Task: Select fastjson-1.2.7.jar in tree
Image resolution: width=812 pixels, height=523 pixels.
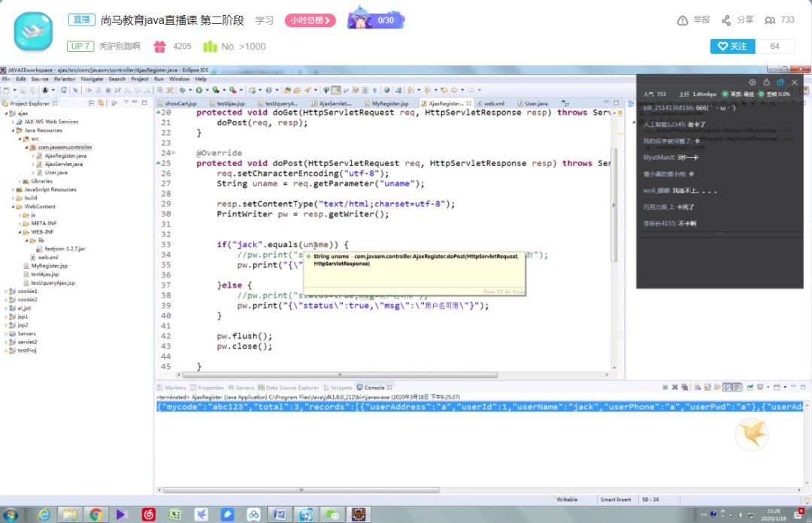Action: click(x=61, y=249)
